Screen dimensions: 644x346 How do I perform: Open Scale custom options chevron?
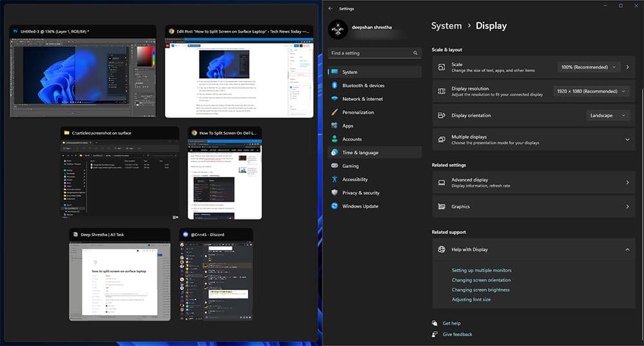tap(627, 67)
